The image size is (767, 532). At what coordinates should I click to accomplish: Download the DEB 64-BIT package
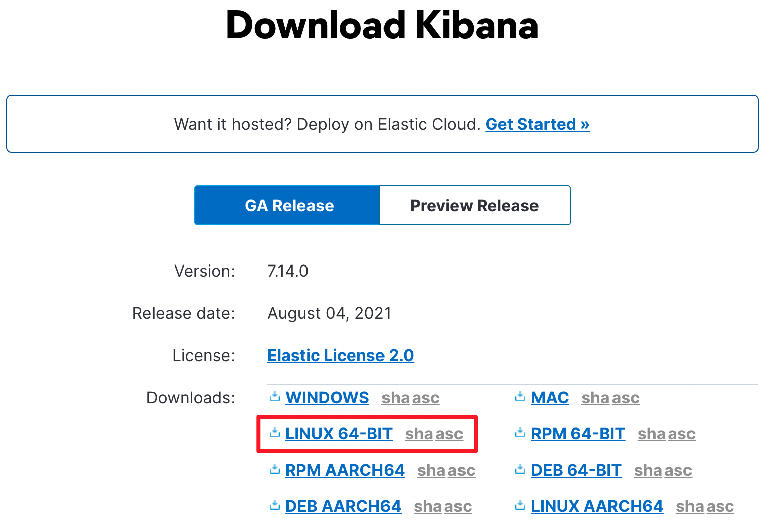[576, 470]
